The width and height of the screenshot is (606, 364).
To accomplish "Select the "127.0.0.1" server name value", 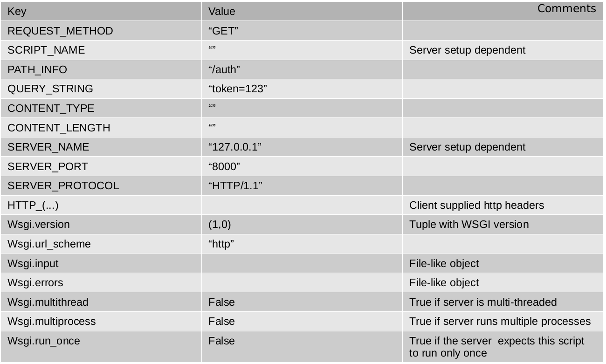I will click(234, 147).
